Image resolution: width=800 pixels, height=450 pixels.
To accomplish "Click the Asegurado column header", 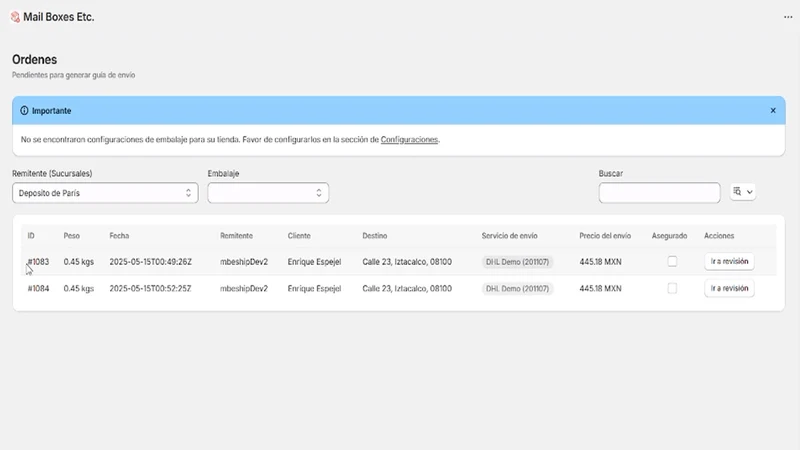I will 669,236.
